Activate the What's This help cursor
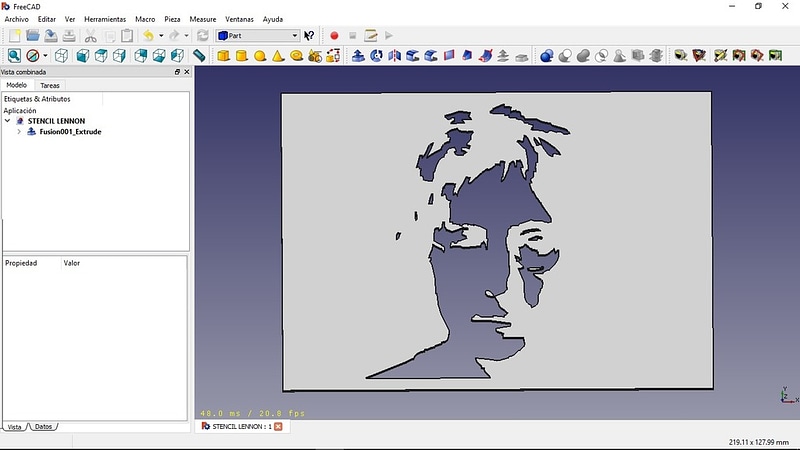Screen dimensions: 800x450 tap(309, 36)
